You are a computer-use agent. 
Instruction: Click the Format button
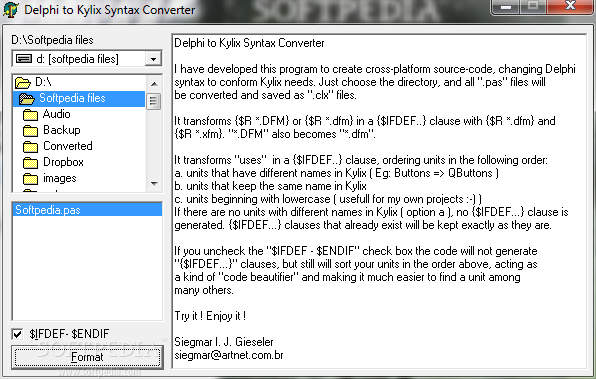87,357
